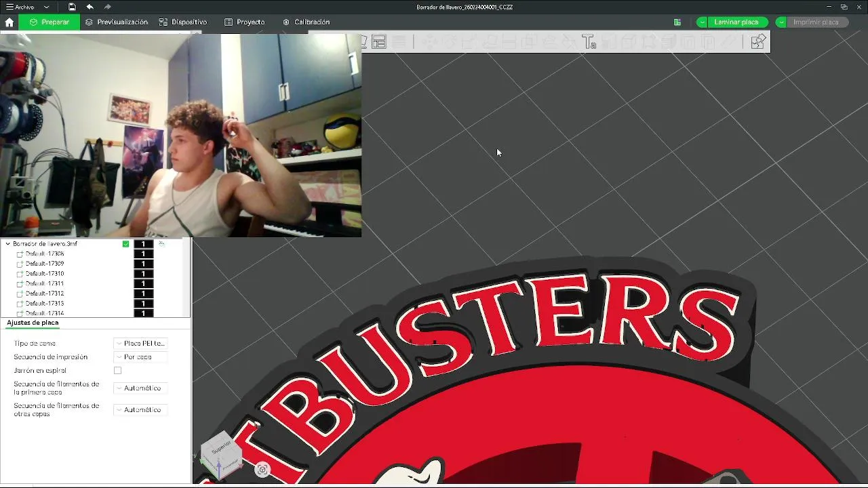868x488 pixels.
Task: Switch to the Previsualización tab
Action: pyautogui.click(x=117, y=22)
